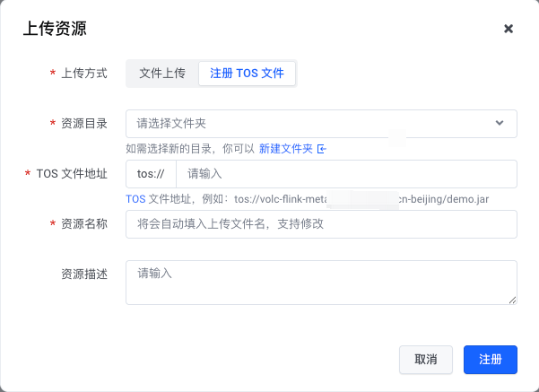539x392 pixels.
Task: Click the resize handle of 资源描述 textarea
Action: [x=512, y=300]
